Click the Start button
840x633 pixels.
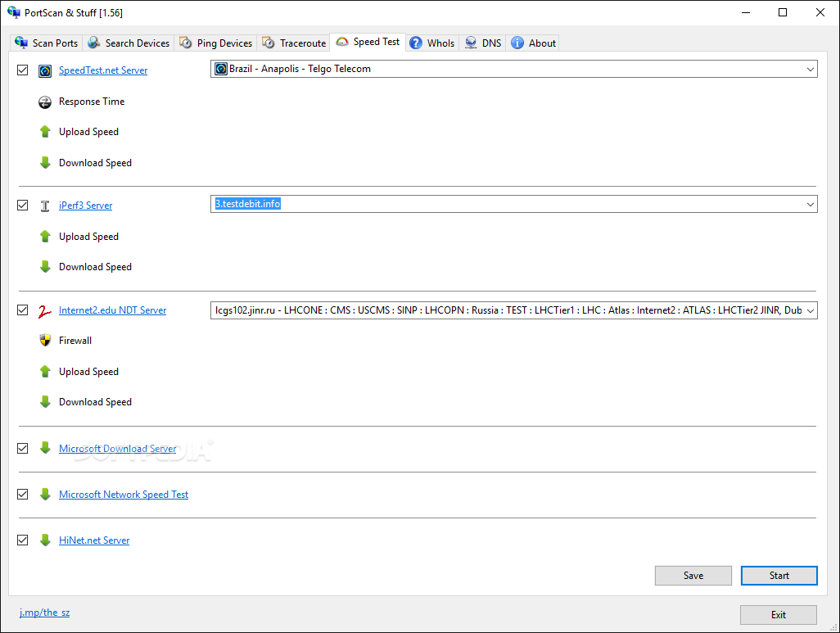click(779, 576)
